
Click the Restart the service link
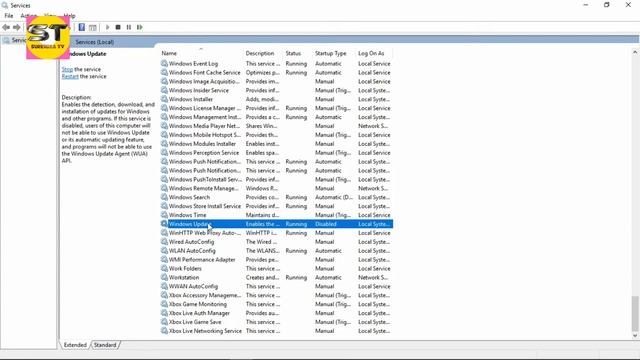tap(70, 76)
